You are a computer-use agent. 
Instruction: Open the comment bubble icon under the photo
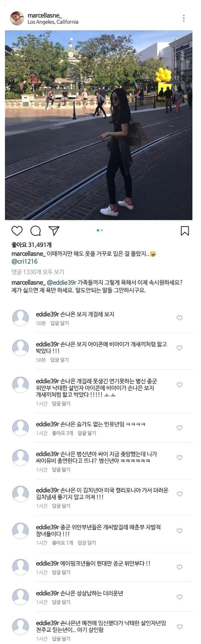(x=35, y=231)
